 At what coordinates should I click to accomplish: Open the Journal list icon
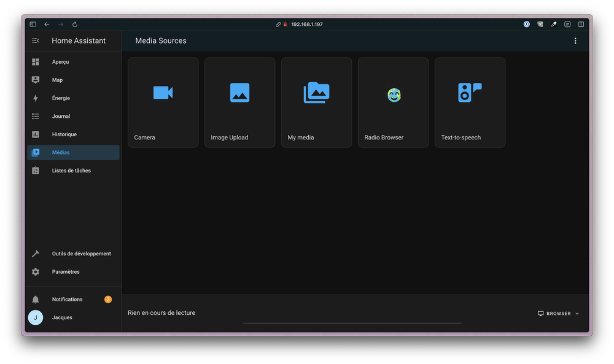[x=36, y=116]
